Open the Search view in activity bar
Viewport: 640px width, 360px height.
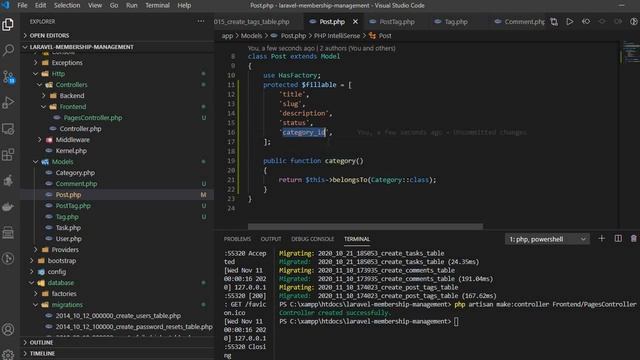coord(8,50)
